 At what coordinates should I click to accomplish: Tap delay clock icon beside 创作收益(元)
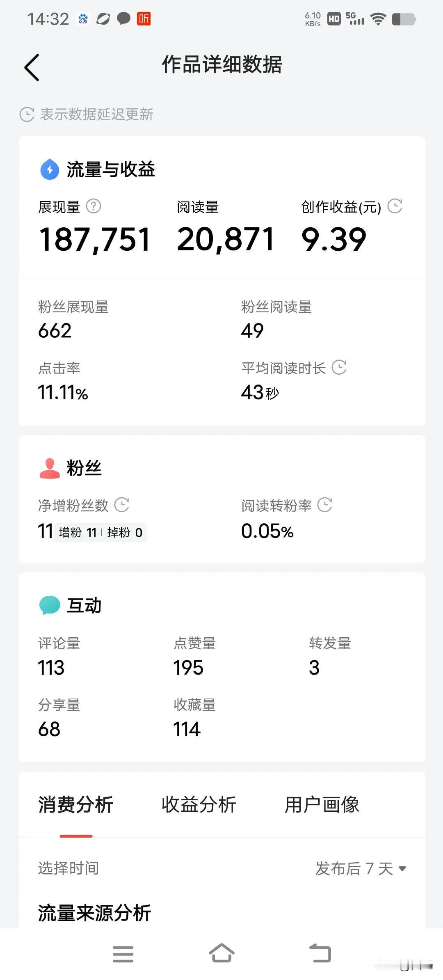[395, 206]
